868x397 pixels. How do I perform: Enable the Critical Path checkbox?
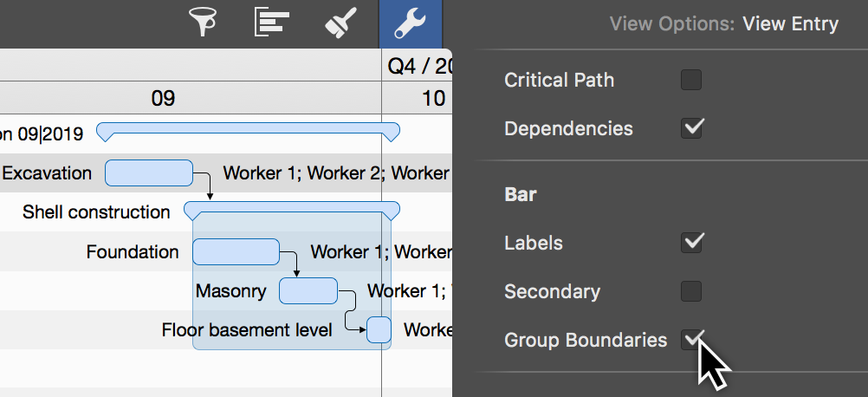tap(691, 81)
